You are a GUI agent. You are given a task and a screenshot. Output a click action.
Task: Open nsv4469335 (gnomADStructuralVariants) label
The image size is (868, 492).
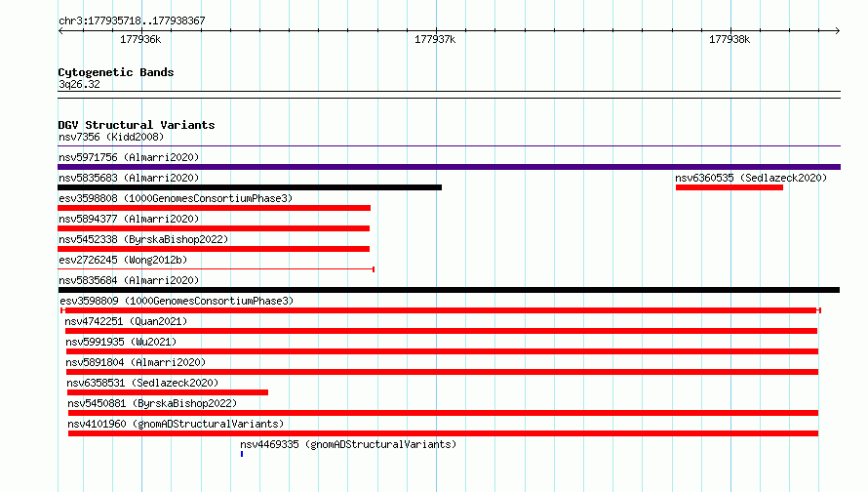click(348, 444)
